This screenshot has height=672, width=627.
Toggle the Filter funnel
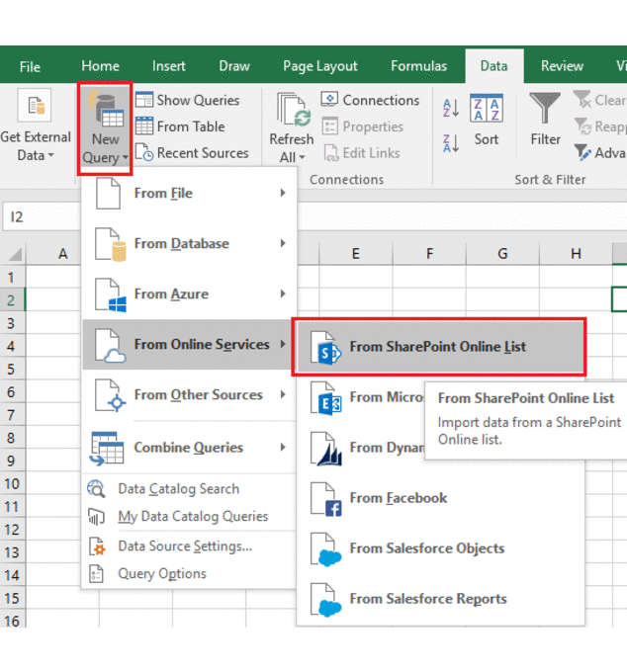(545, 120)
